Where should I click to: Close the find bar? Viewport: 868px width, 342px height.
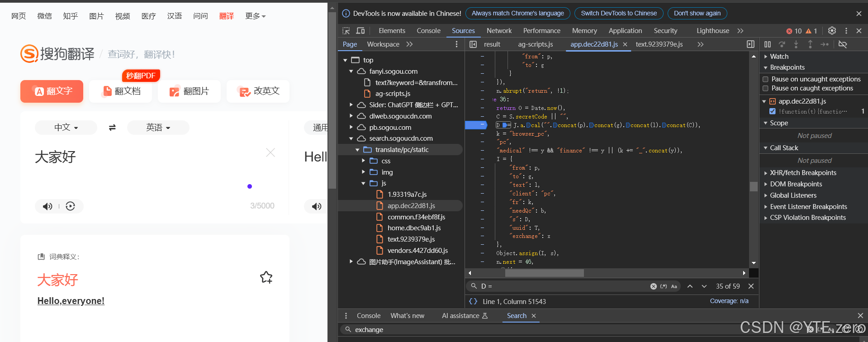751,286
